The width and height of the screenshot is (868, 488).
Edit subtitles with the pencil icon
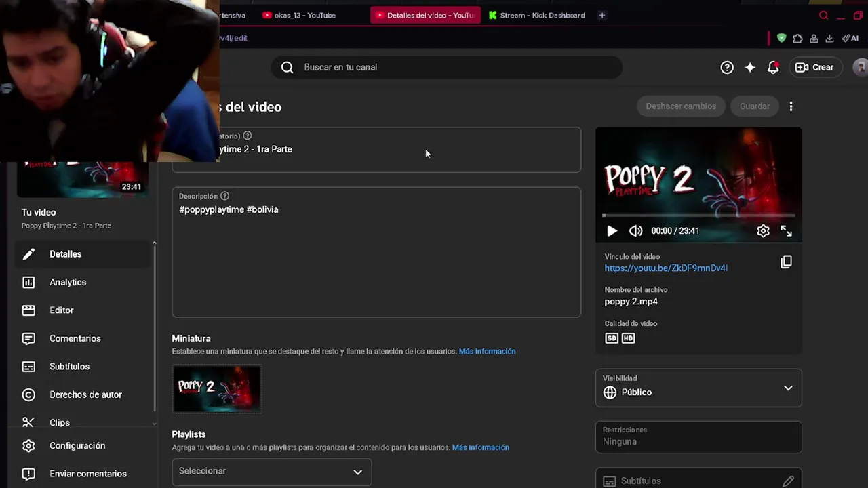[787, 481]
